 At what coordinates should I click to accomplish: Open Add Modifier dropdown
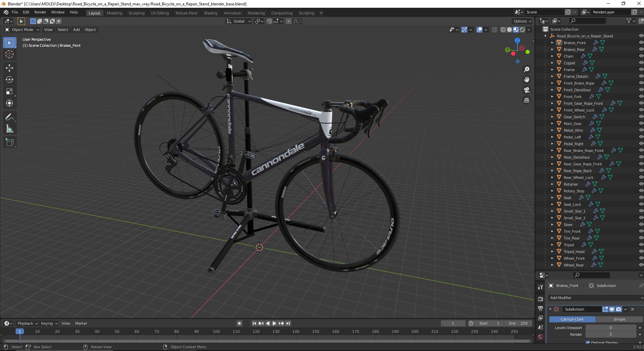(595, 298)
